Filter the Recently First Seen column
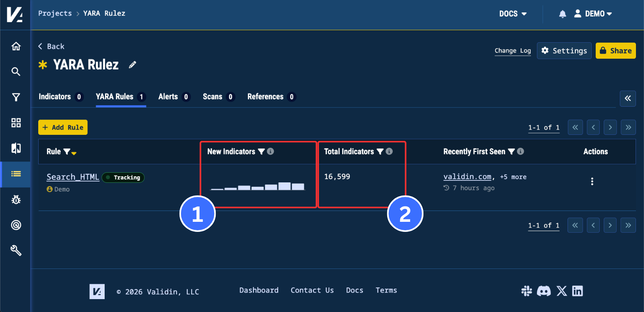 tap(512, 151)
